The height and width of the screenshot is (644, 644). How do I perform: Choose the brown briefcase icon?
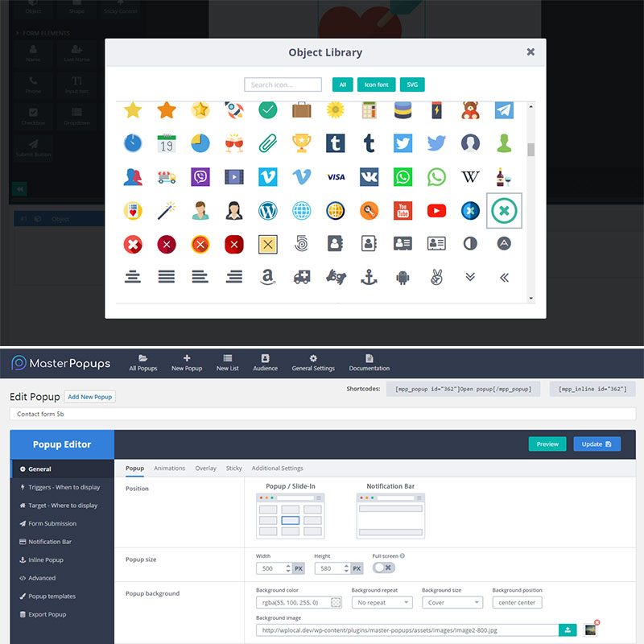click(x=301, y=109)
